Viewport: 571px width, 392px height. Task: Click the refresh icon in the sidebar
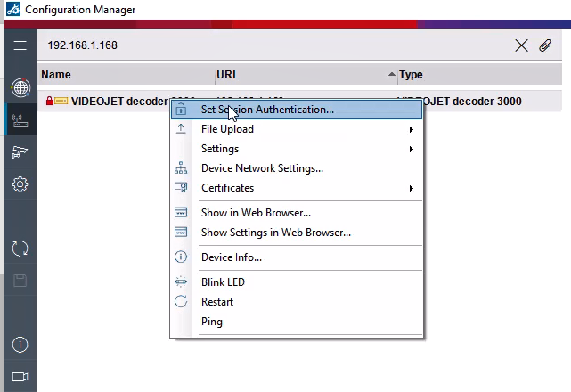19,249
